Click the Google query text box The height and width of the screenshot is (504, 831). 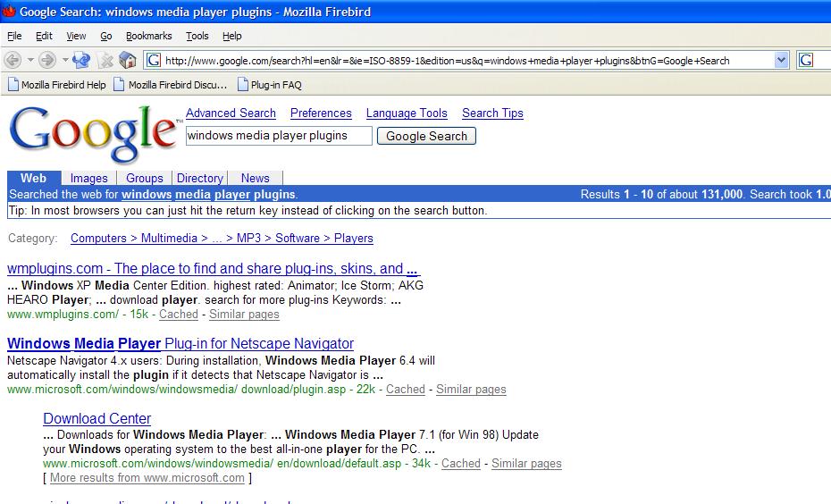pyautogui.click(x=279, y=136)
